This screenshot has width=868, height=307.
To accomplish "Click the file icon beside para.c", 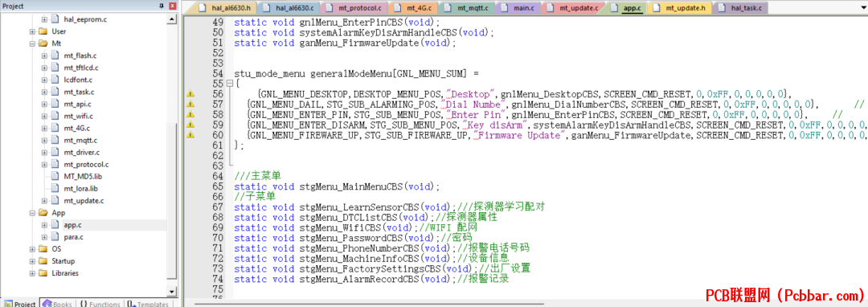I will click(x=55, y=237).
